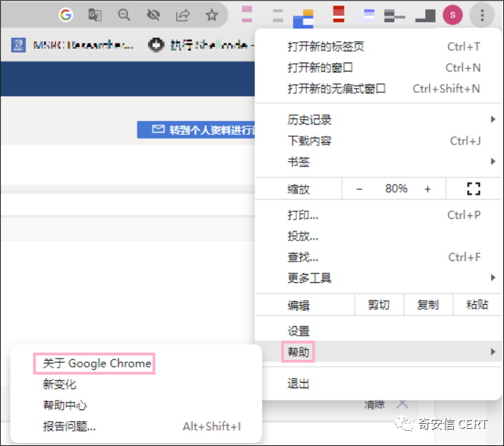504x446 pixels.
Task: Click the three-dot Chrome menu button
Action: tap(482, 15)
